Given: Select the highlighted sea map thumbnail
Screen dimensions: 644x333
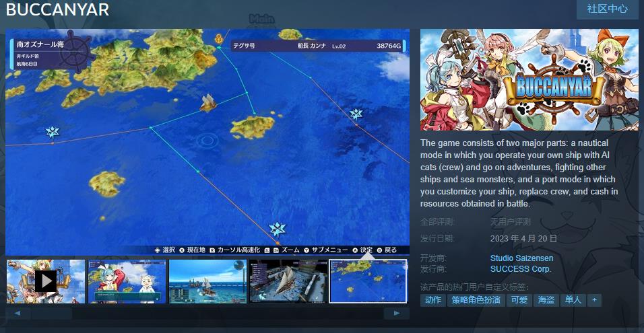Looking at the screenshot, I should coord(368,281).
